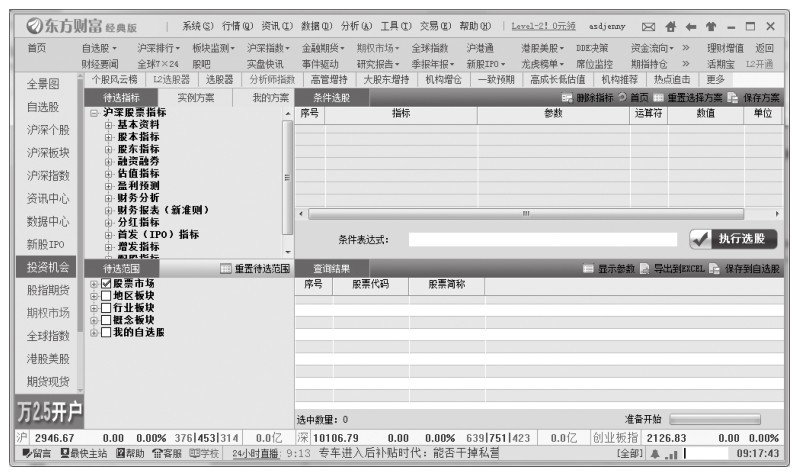Switch to the 我的方案 tab
Image resolution: width=797 pixels, height=474 pixels.
[270, 98]
